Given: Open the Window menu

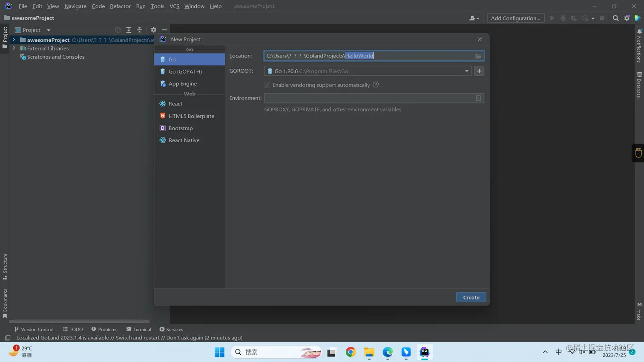Looking at the screenshot, I should point(194,6).
